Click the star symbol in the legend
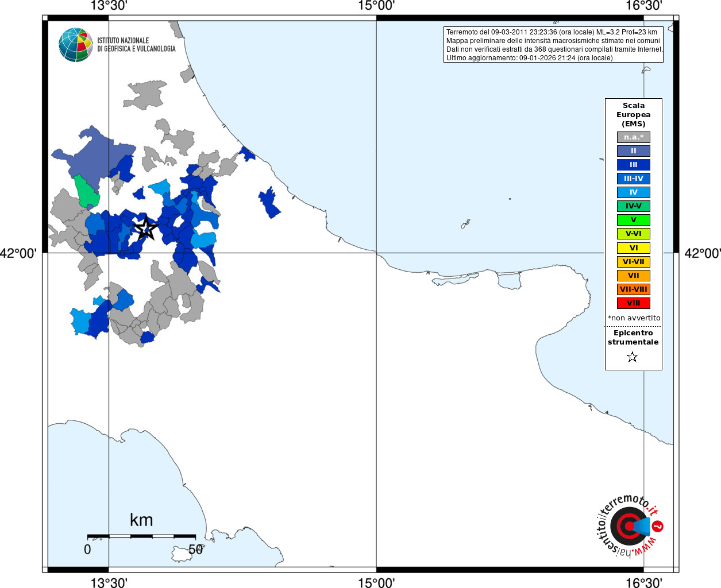Screen dimensions: 721x588 point(633,357)
